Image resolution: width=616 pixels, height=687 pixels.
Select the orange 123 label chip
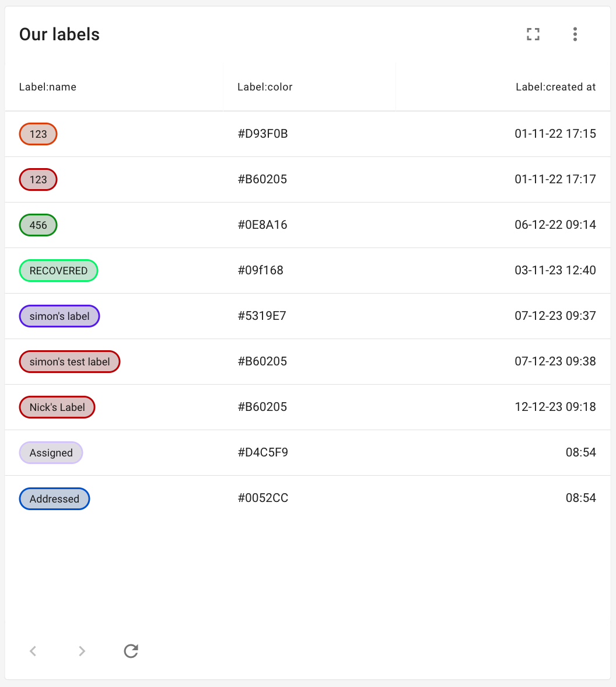click(38, 134)
